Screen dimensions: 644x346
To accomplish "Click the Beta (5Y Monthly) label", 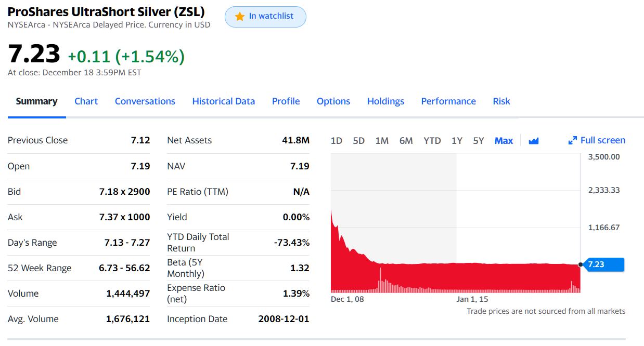I will tap(186, 268).
